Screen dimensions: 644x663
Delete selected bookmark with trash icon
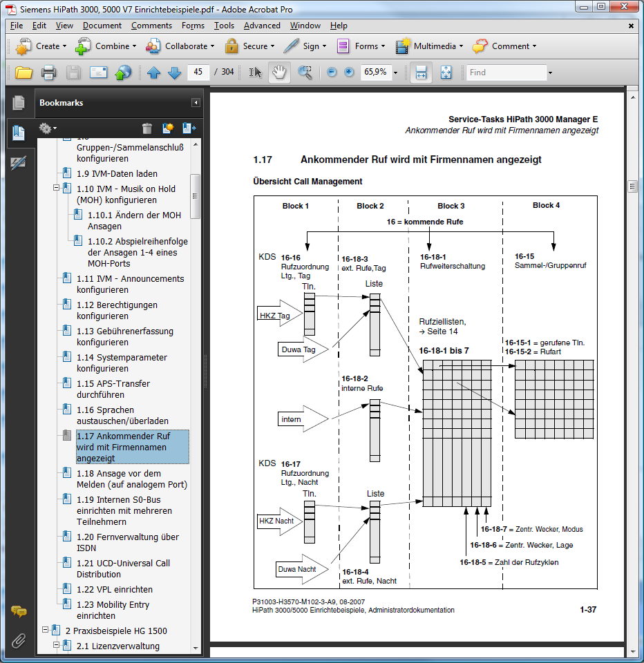146,128
